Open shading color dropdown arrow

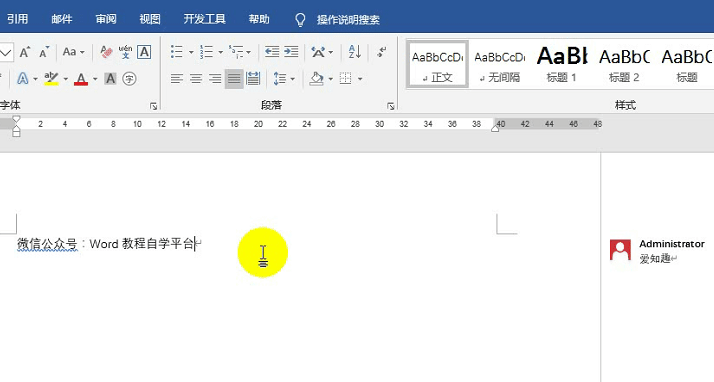pos(330,79)
